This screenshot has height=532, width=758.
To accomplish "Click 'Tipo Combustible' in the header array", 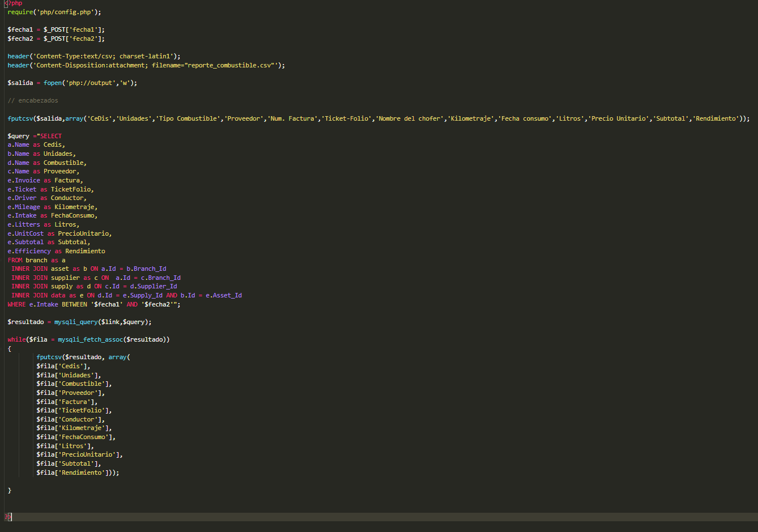I will click(188, 118).
